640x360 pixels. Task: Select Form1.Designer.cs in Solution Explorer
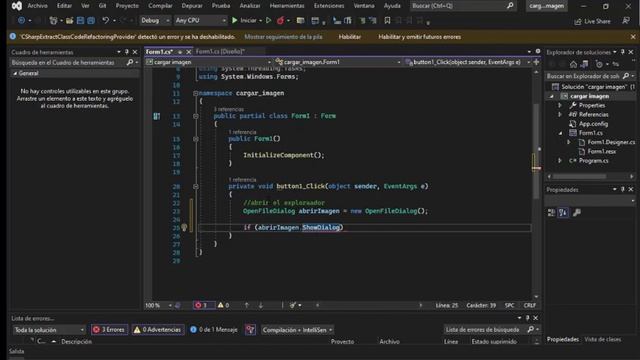click(611, 142)
